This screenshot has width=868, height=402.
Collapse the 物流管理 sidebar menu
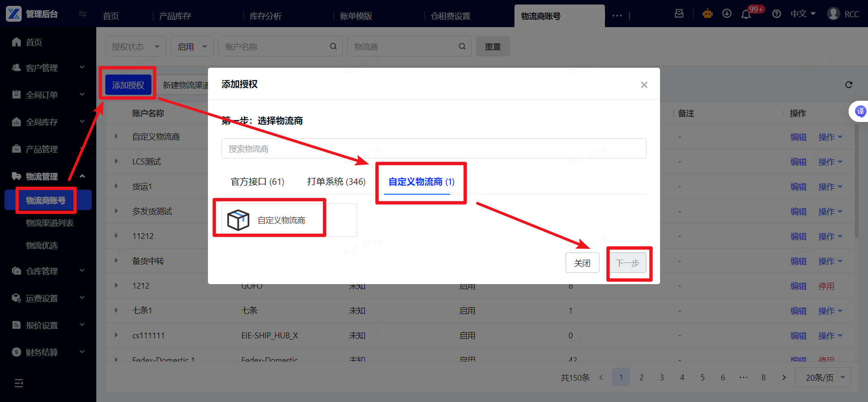[48, 176]
